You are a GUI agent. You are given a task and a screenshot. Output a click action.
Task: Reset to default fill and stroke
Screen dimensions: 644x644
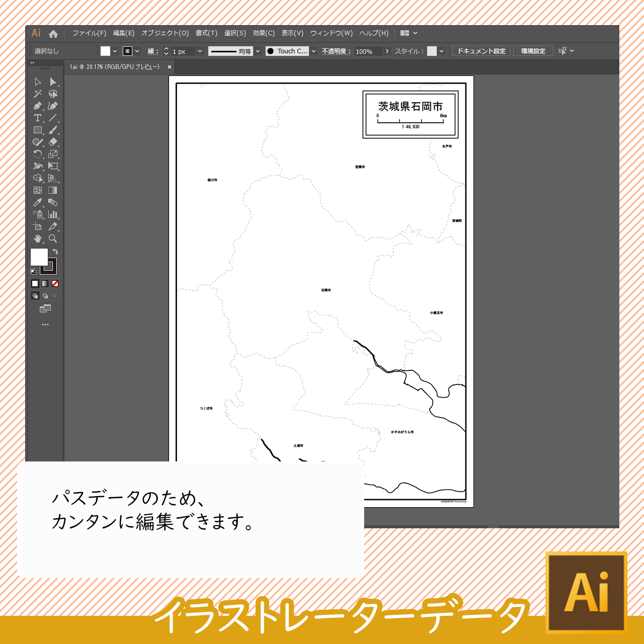coord(33,272)
